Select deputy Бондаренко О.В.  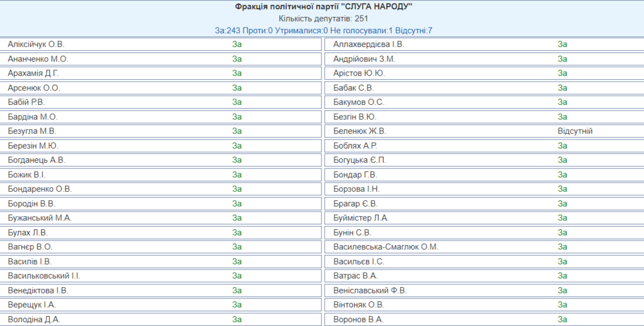40,189
